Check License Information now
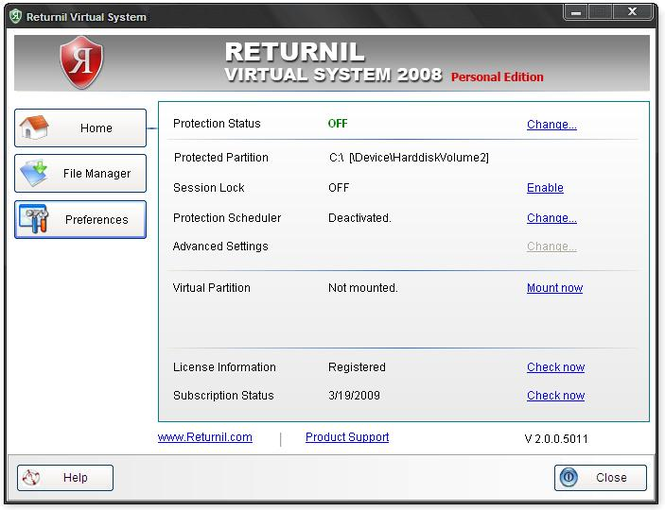 click(556, 367)
